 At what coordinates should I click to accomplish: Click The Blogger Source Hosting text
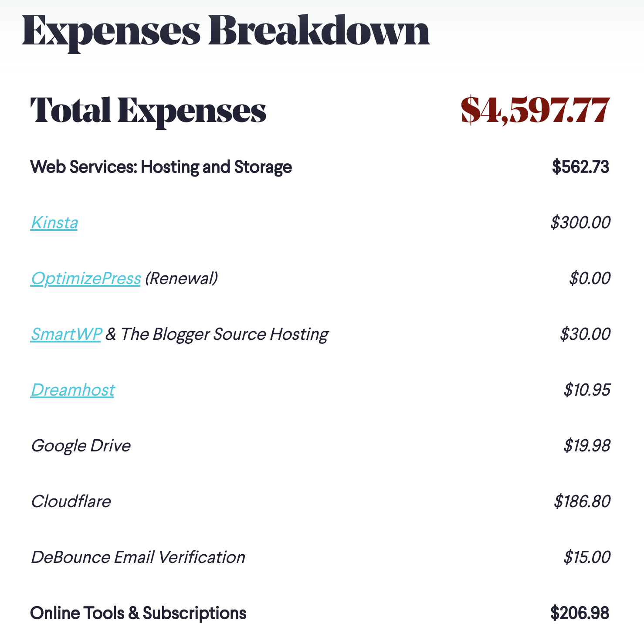click(224, 334)
